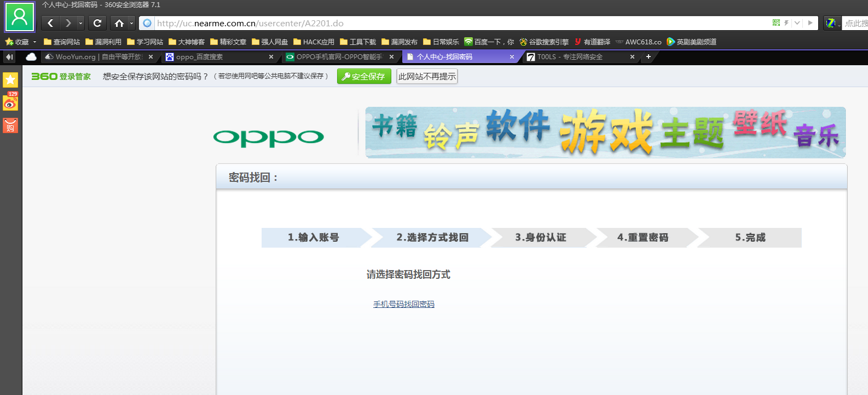Open the 漏洞利用 bookmark folder
Screen dimensions: 868x395
point(103,42)
